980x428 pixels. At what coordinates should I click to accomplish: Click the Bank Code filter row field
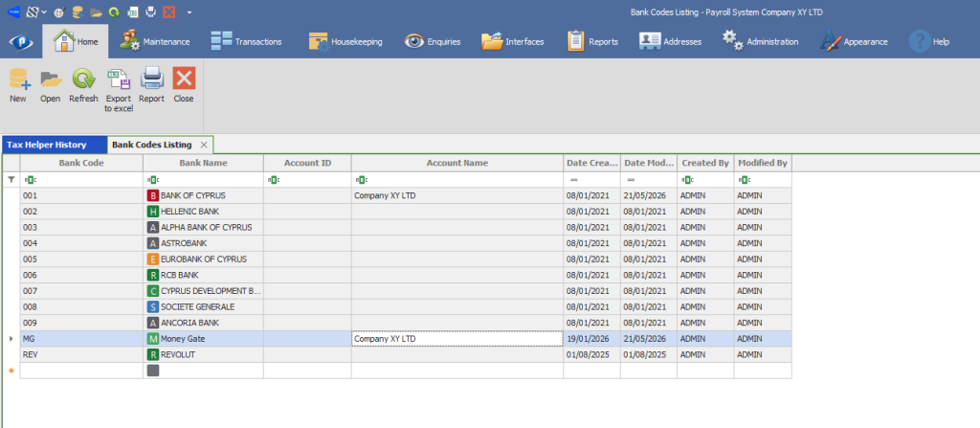coord(81,180)
